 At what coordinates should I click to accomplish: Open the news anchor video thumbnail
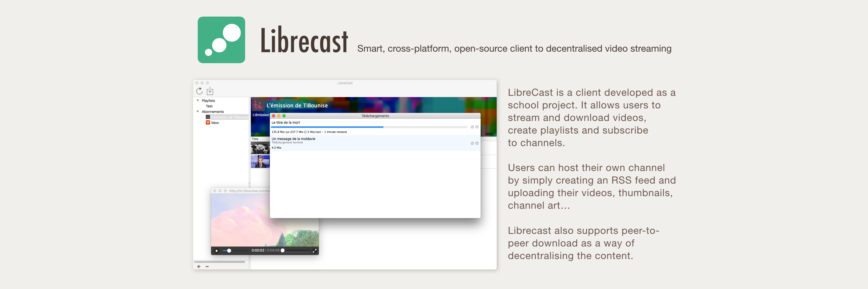(x=260, y=162)
